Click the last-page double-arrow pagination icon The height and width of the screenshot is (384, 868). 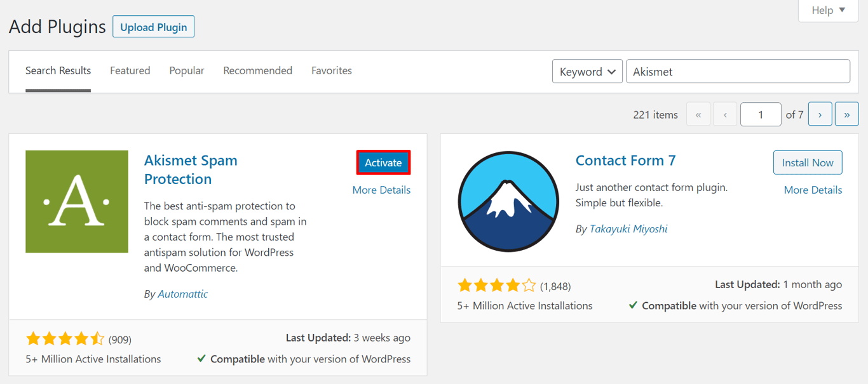click(x=846, y=114)
